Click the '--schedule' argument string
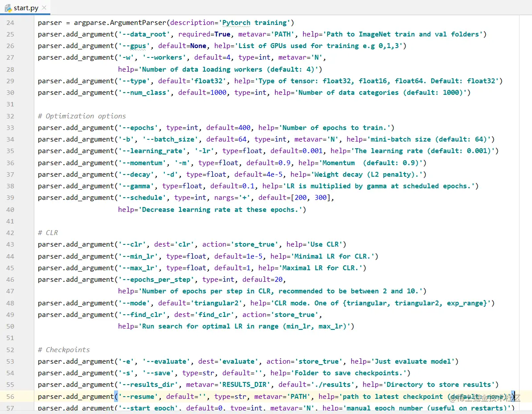The height and width of the screenshot is (414, 532). click(143, 198)
